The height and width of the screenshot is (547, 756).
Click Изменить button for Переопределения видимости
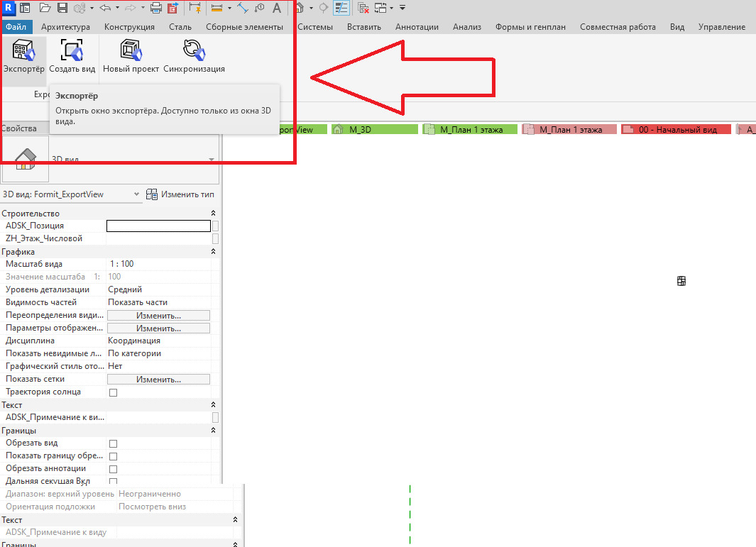[x=158, y=316]
